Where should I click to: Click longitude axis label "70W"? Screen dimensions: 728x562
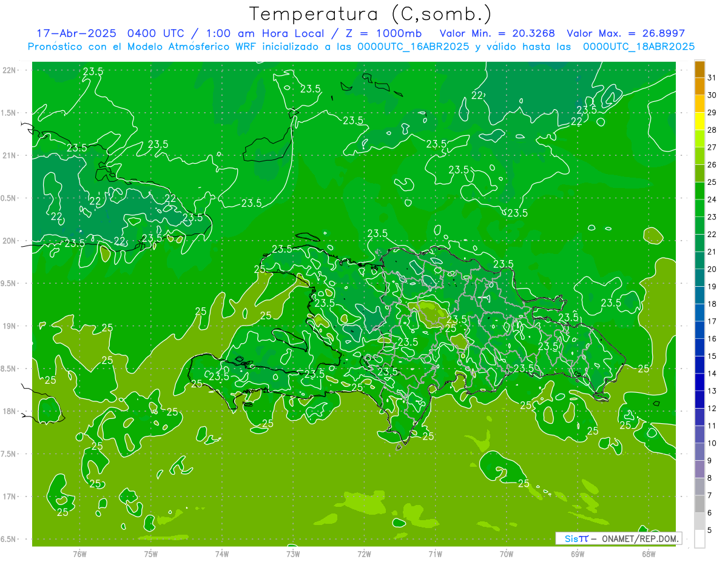(507, 554)
